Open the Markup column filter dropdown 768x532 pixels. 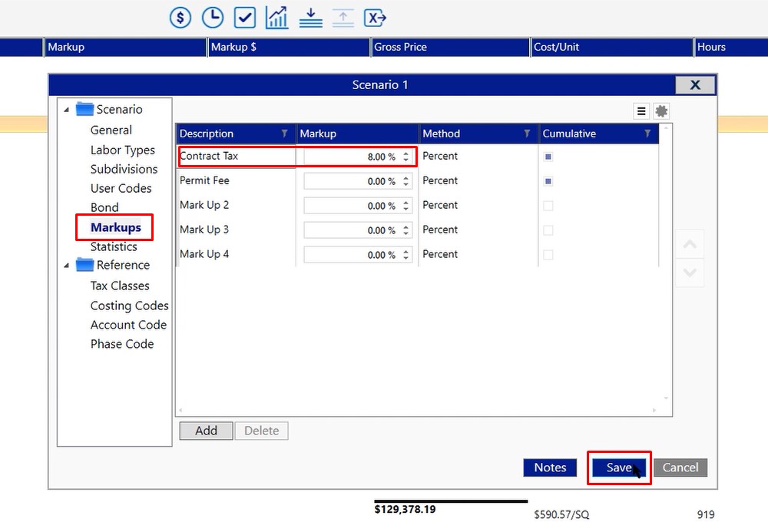[406, 134]
